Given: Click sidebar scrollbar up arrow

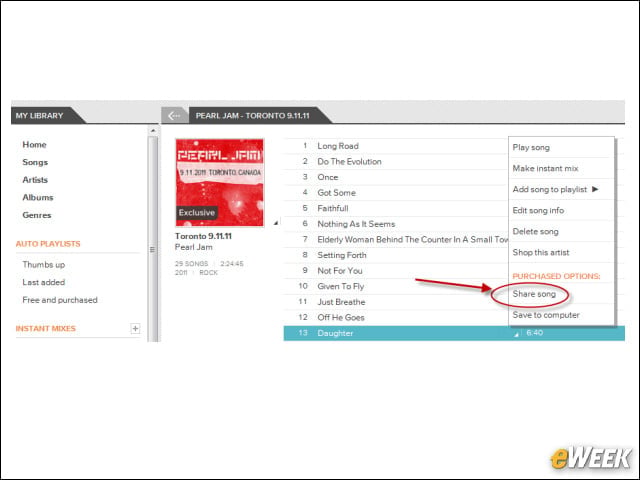Looking at the screenshot, I should click(153, 131).
